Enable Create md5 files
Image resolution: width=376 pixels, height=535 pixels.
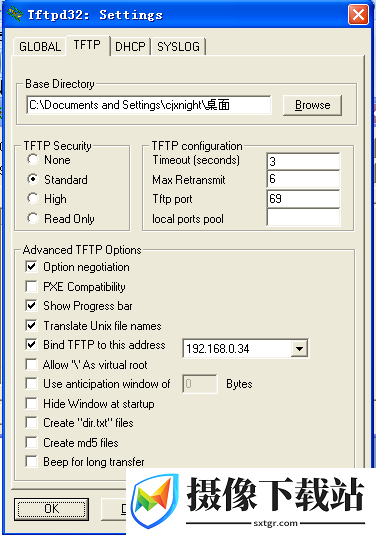tap(31, 443)
